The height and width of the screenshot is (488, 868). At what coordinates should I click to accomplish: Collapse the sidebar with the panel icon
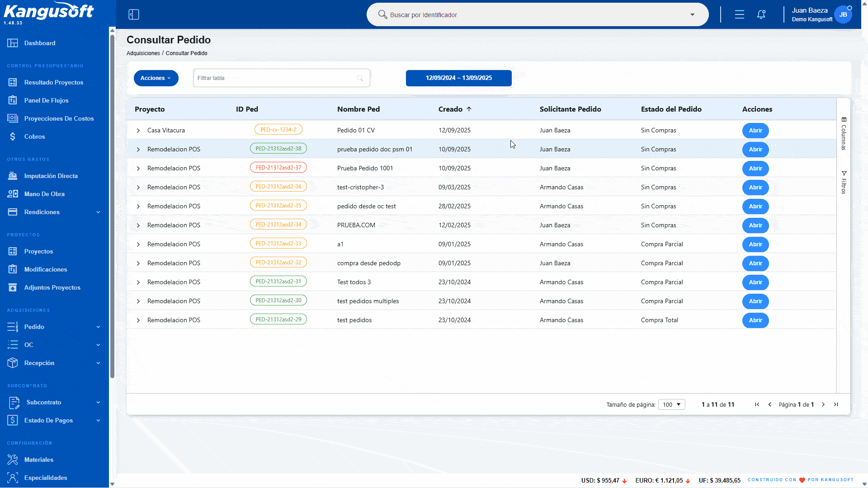click(x=134, y=14)
